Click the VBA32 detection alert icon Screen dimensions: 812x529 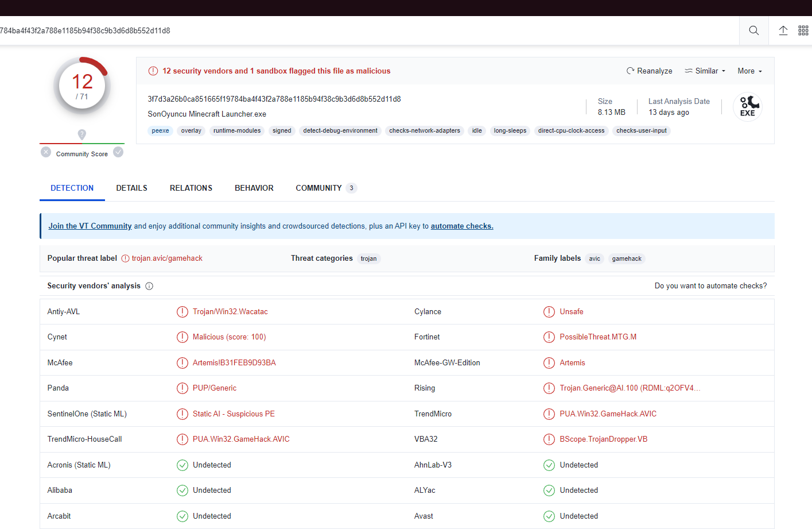click(549, 439)
